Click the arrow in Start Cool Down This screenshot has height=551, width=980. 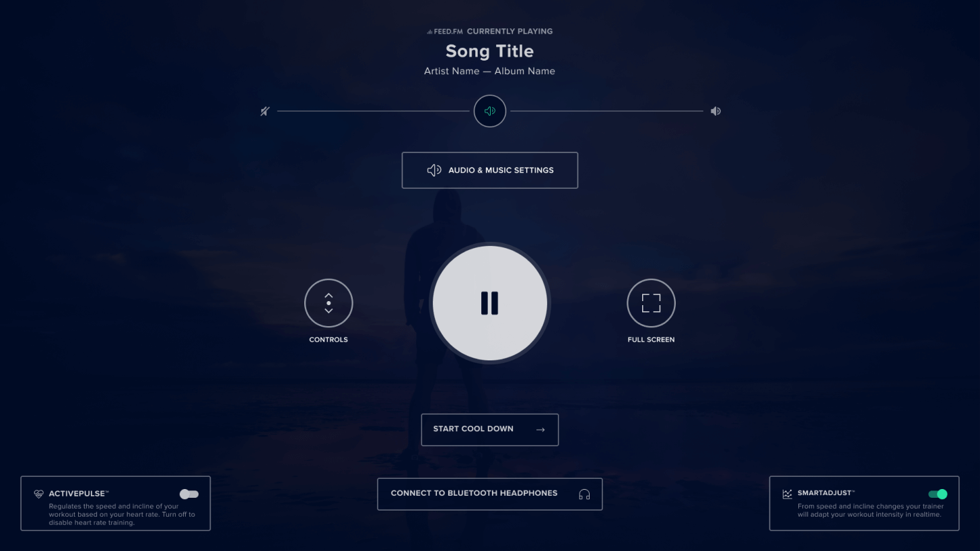(x=540, y=430)
